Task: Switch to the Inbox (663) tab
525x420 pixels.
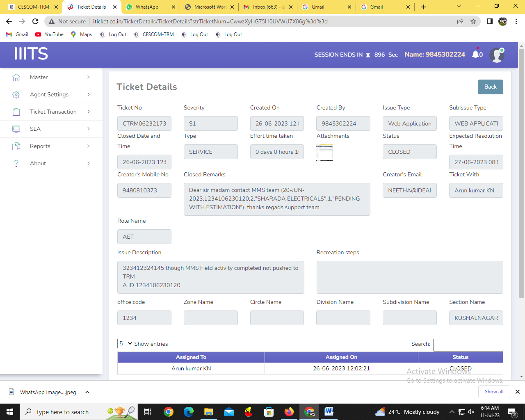Action: tap(268, 7)
